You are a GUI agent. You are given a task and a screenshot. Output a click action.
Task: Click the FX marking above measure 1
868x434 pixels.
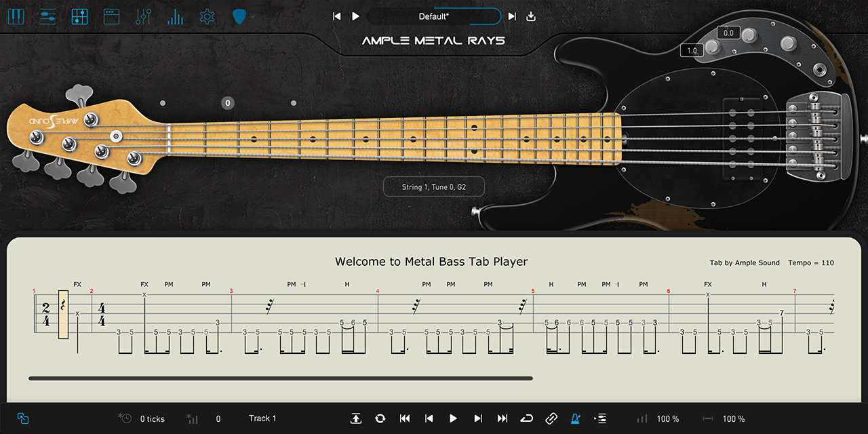click(77, 284)
